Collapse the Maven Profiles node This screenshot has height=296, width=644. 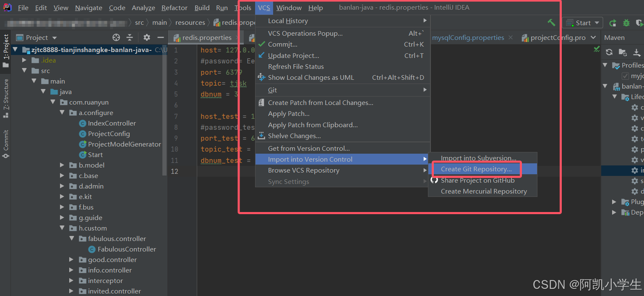point(605,65)
